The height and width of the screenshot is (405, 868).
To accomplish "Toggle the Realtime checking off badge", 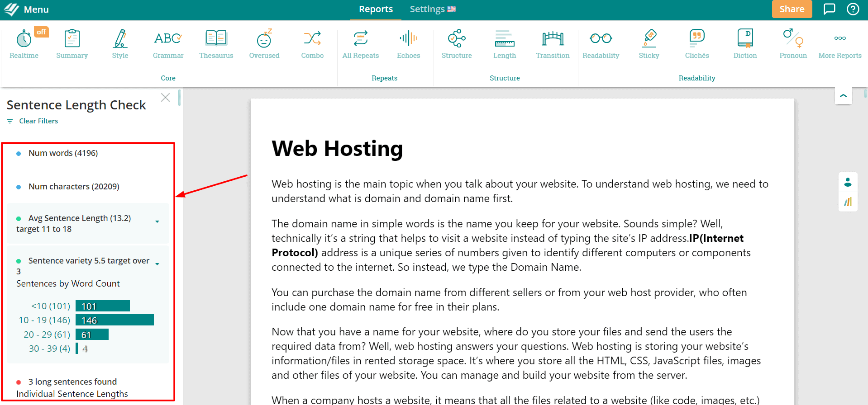I will pyautogui.click(x=41, y=32).
